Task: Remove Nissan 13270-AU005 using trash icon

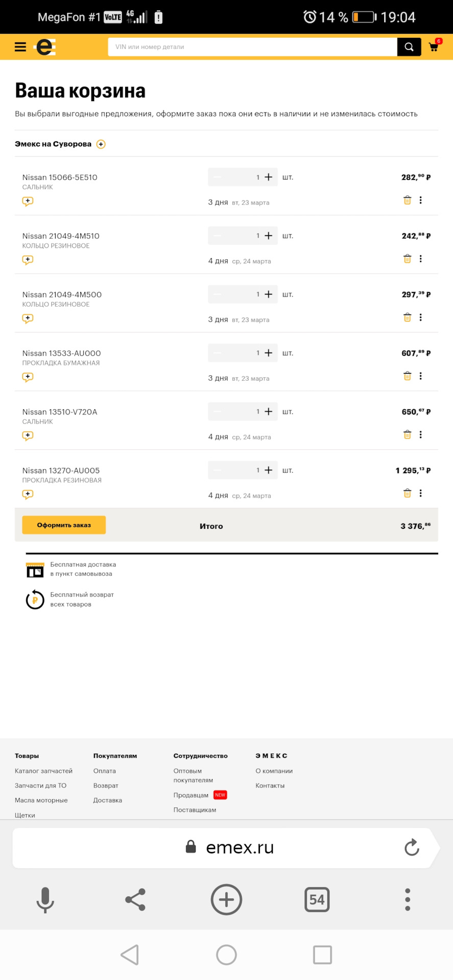Action: pyautogui.click(x=407, y=493)
